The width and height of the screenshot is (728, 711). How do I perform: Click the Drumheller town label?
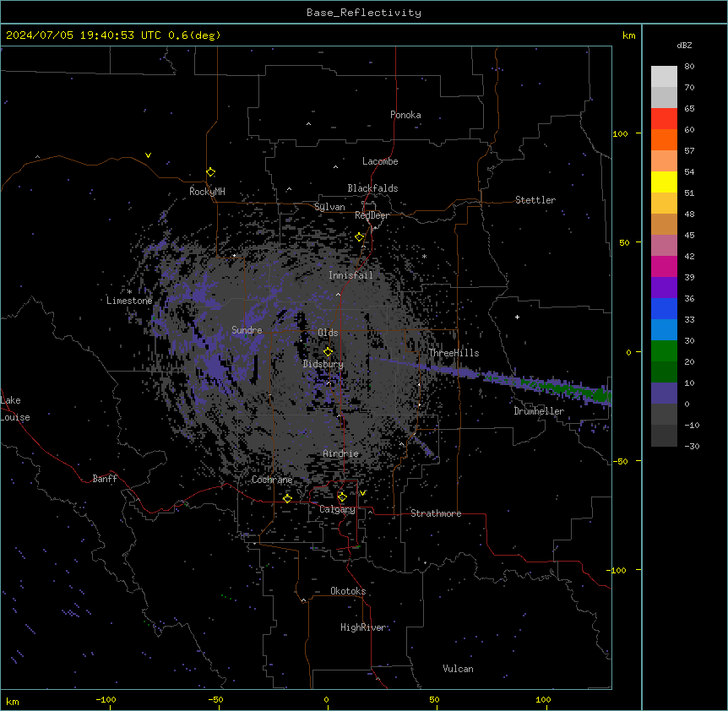[539, 411]
